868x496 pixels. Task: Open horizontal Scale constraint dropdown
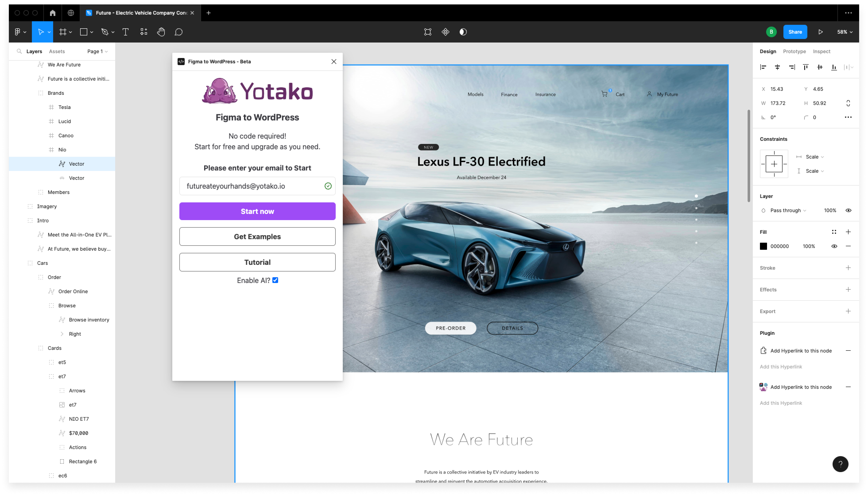[815, 157]
